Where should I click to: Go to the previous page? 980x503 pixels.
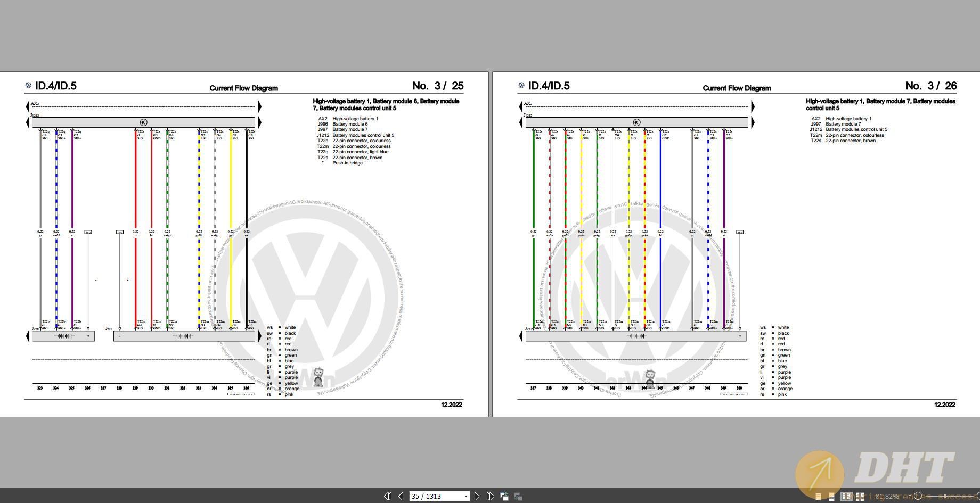pyautogui.click(x=401, y=496)
